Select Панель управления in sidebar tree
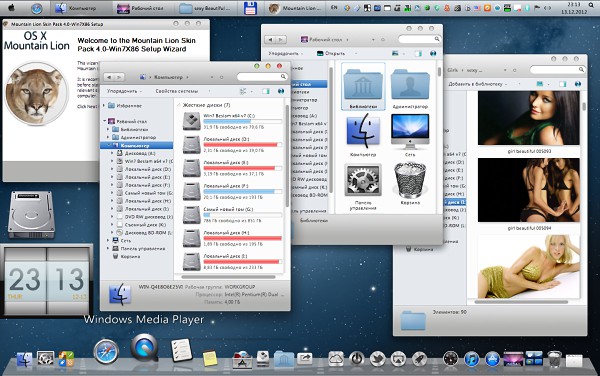Screen dimensions: 600x376 [142, 249]
